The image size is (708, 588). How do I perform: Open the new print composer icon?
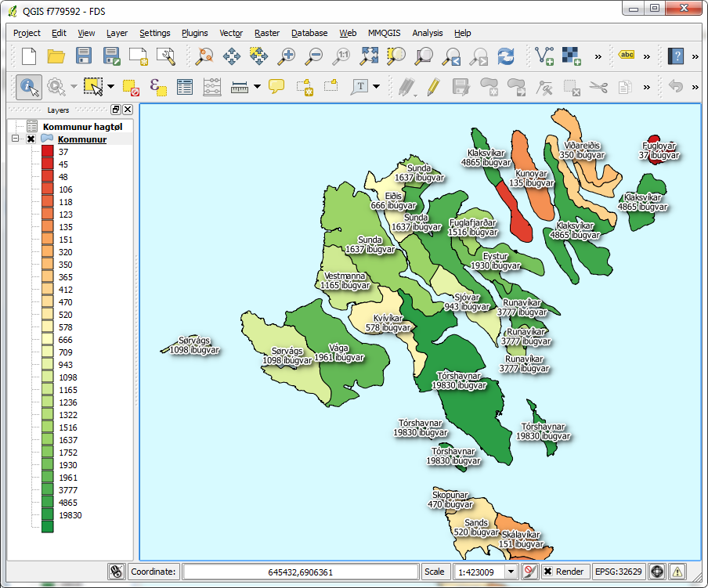tap(139, 56)
